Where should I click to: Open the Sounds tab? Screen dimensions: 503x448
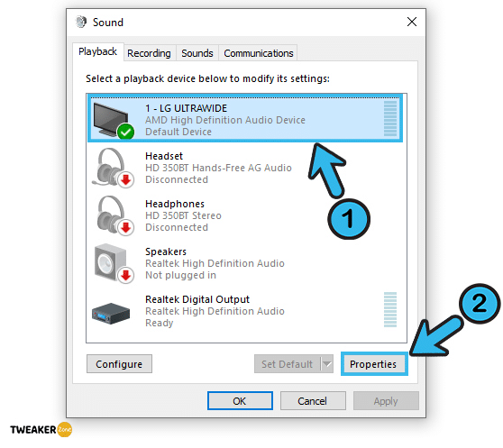197,53
